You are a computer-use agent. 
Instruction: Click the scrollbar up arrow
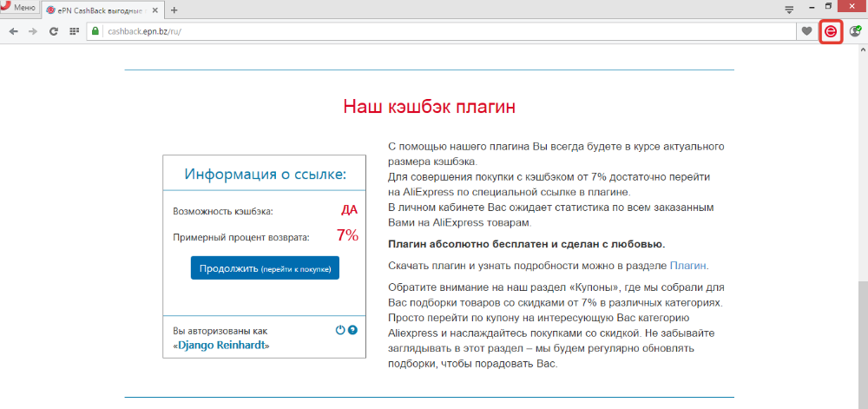click(x=863, y=49)
